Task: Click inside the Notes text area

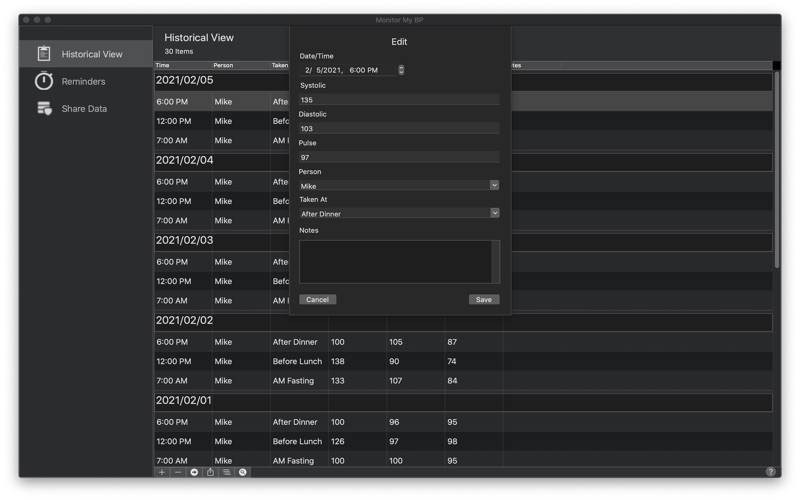Action: [x=395, y=262]
